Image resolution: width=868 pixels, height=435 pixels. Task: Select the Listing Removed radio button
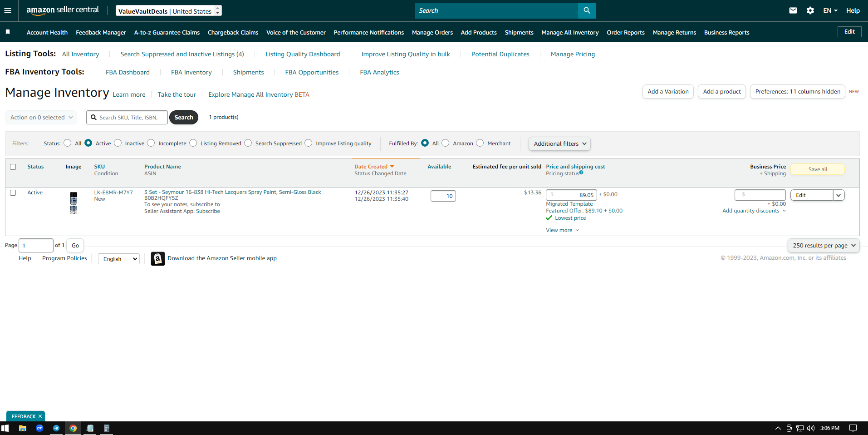tap(193, 143)
